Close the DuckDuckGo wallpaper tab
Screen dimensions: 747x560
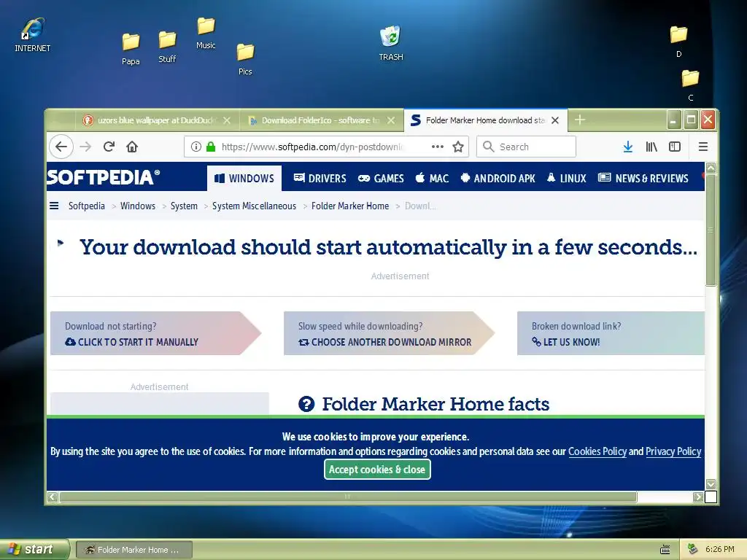[x=227, y=120]
